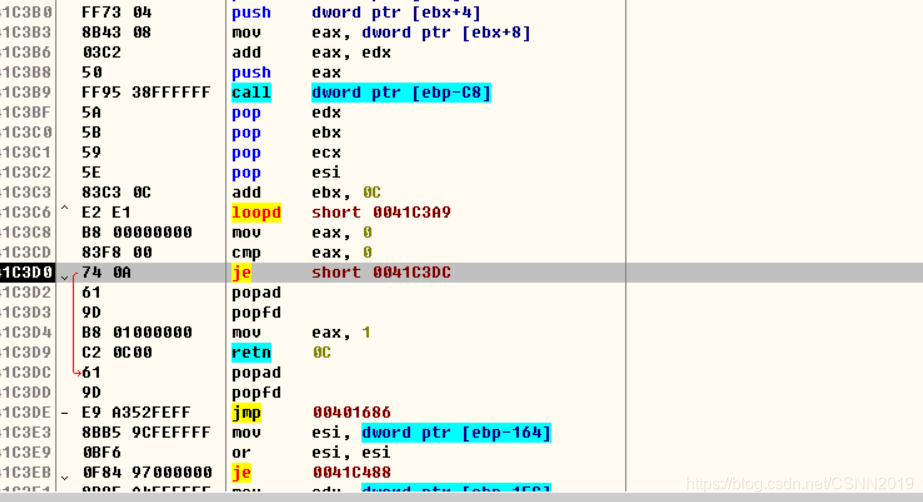Select the address 1C3DC jump target row
923x502 pixels.
[x=27, y=373]
